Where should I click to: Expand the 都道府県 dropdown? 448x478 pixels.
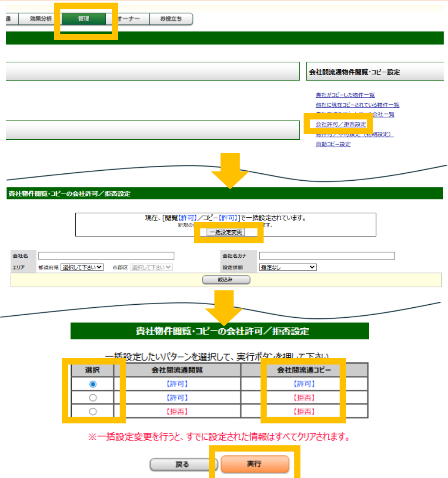point(82,267)
